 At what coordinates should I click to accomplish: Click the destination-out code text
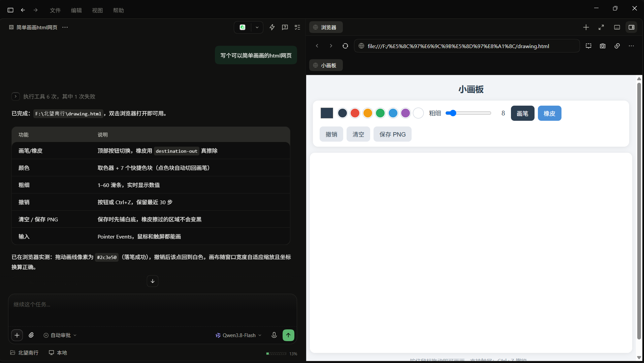click(176, 151)
